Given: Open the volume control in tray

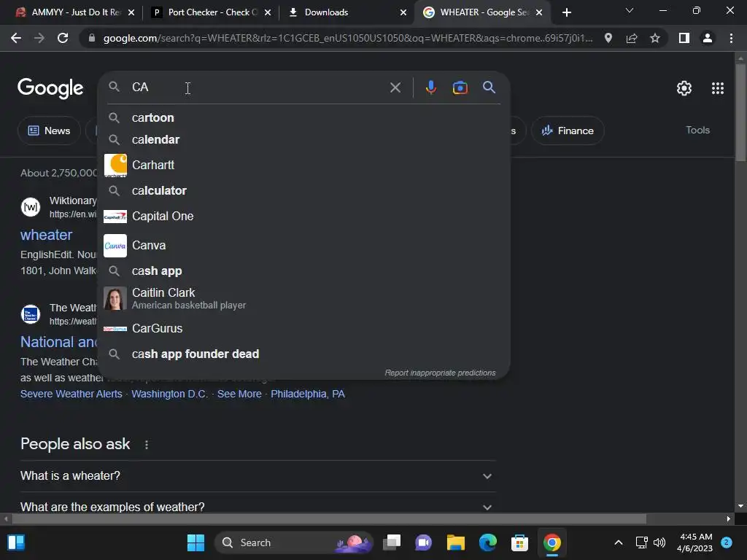Looking at the screenshot, I should pyautogui.click(x=659, y=542).
